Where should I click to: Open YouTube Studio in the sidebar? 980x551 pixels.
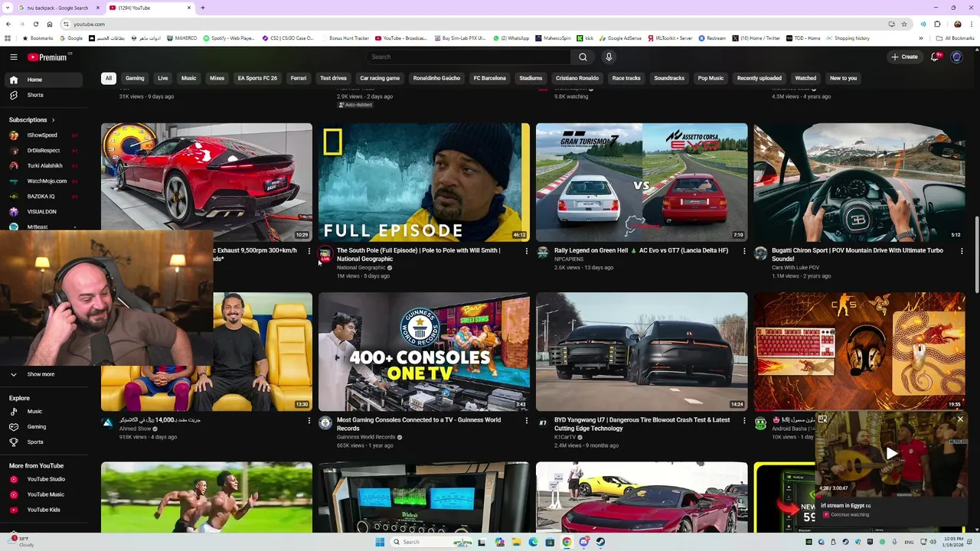46,479
